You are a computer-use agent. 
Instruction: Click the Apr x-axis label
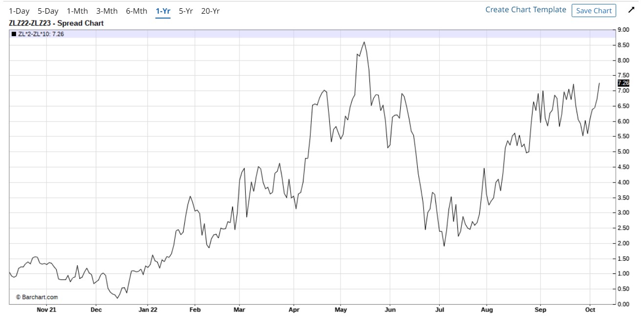(294, 310)
